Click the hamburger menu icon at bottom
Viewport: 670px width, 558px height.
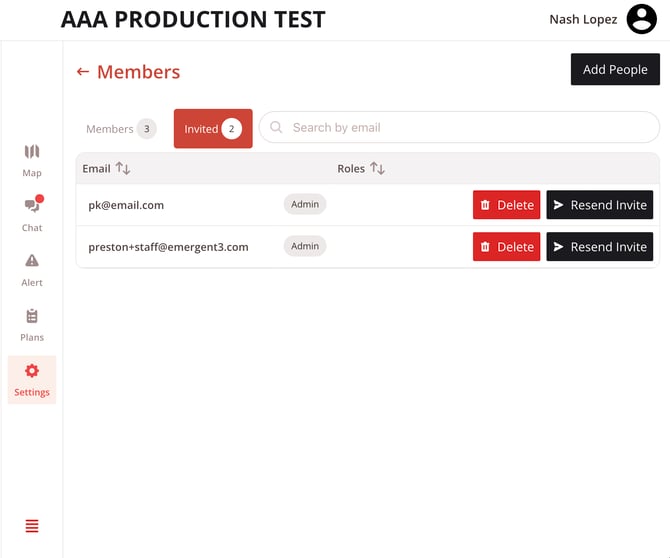[32, 526]
